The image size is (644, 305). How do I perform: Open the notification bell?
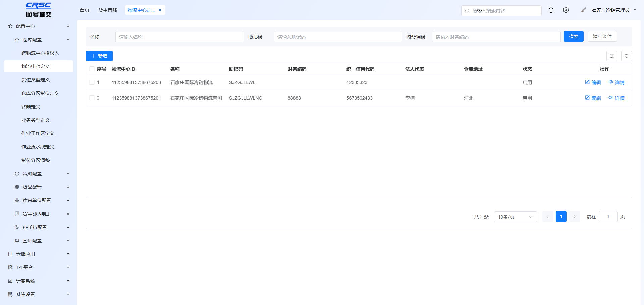[x=551, y=10]
